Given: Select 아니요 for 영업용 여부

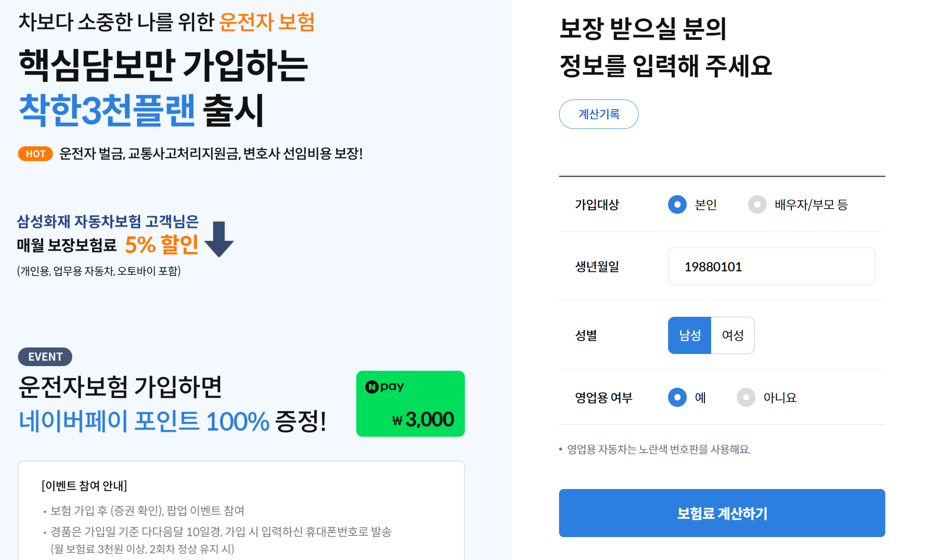Looking at the screenshot, I should (x=746, y=398).
